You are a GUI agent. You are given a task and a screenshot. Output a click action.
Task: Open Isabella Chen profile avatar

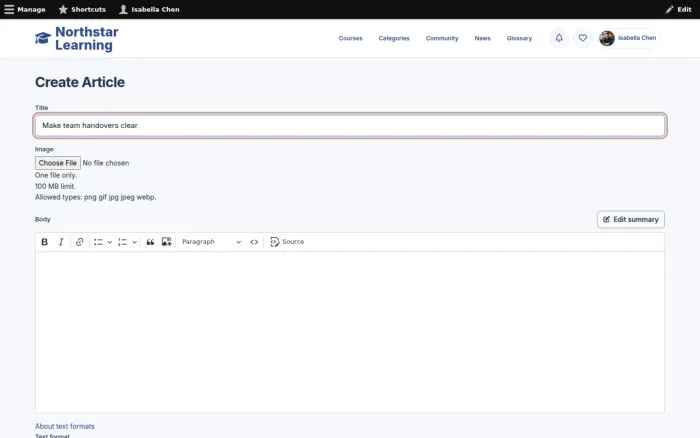click(x=607, y=38)
